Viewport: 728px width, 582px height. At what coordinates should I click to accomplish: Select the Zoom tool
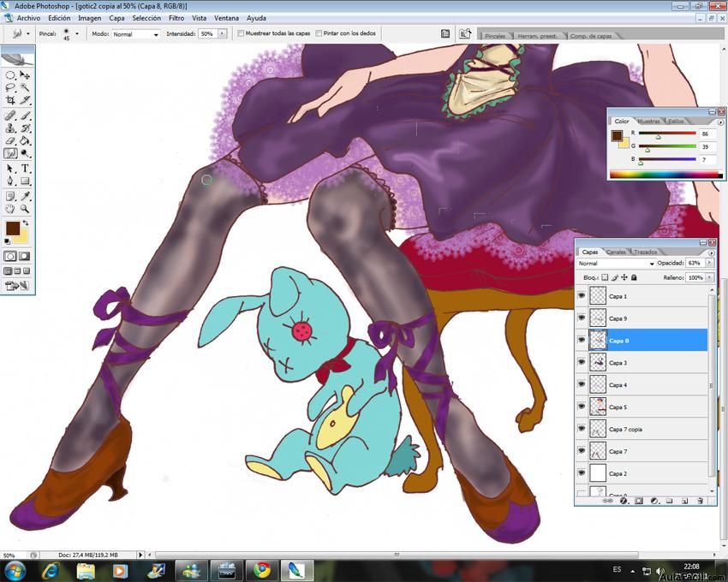point(25,209)
